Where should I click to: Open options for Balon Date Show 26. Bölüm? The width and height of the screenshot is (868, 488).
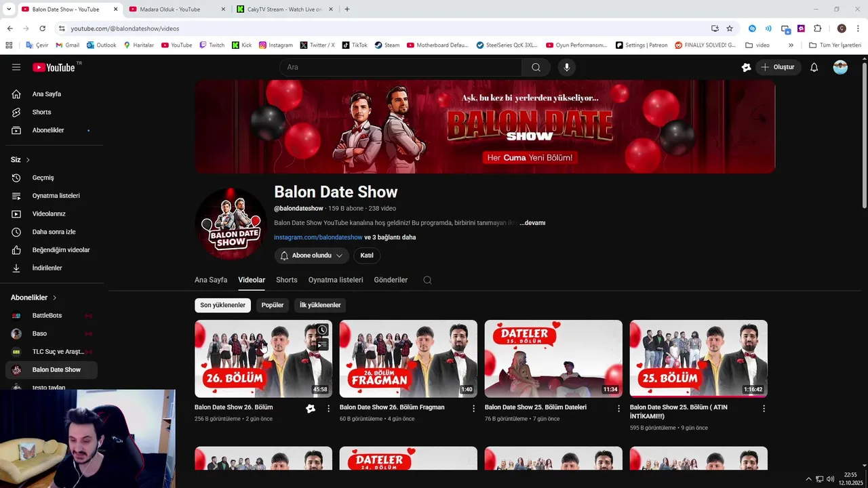pyautogui.click(x=329, y=409)
